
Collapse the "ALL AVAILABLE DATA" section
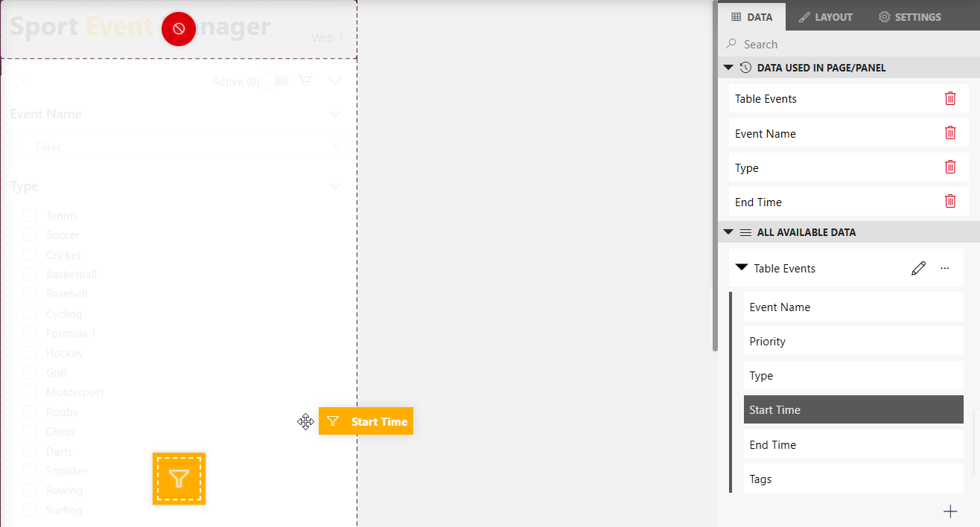click(x=728, y=231)
